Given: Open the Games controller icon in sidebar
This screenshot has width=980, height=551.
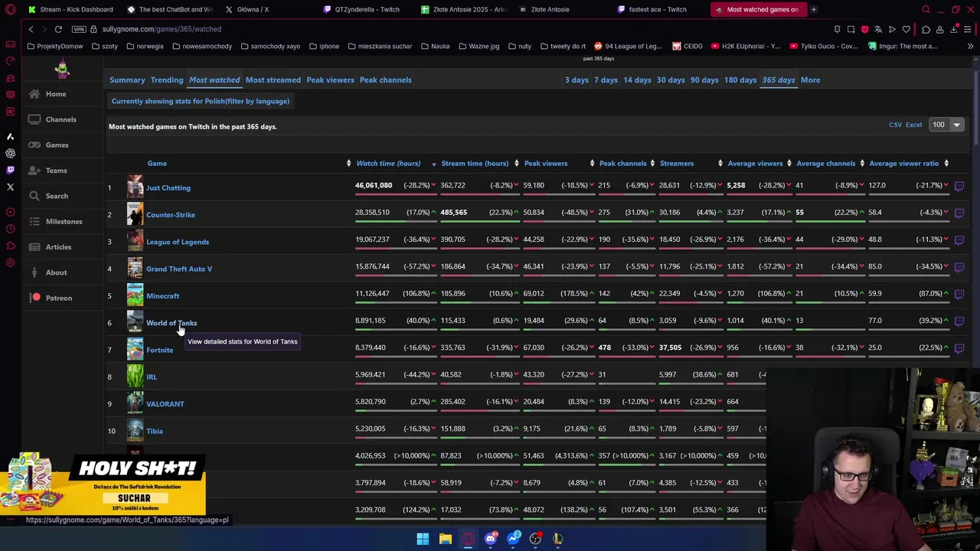Looking at the screenshot, I should 34,145.
